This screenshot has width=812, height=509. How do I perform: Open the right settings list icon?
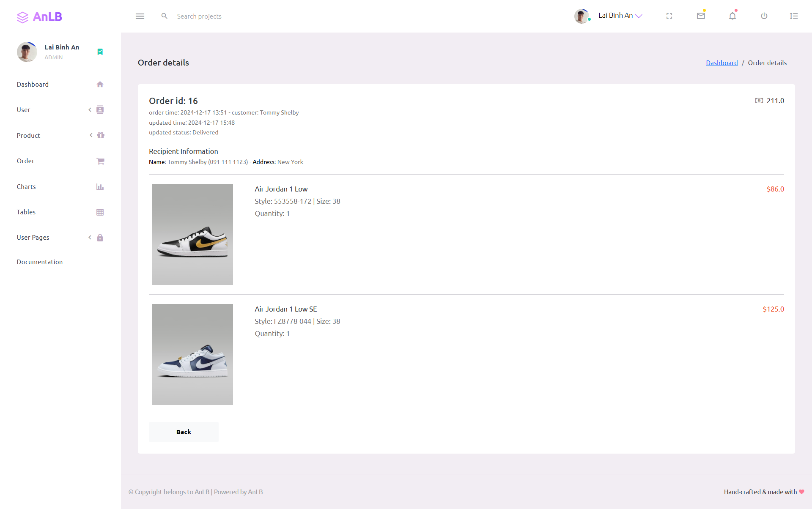[794, 16]
